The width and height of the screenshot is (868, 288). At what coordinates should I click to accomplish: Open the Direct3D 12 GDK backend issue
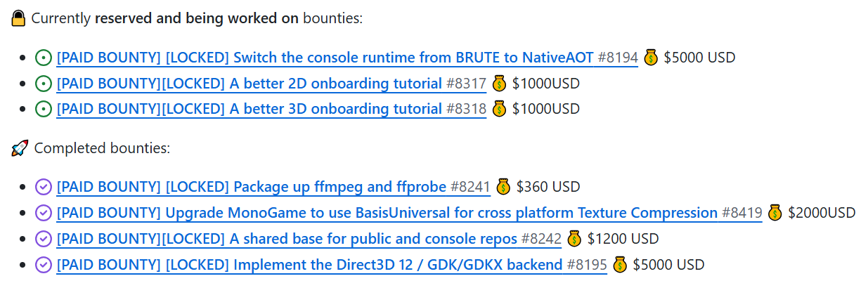click(x=309, y=265)
